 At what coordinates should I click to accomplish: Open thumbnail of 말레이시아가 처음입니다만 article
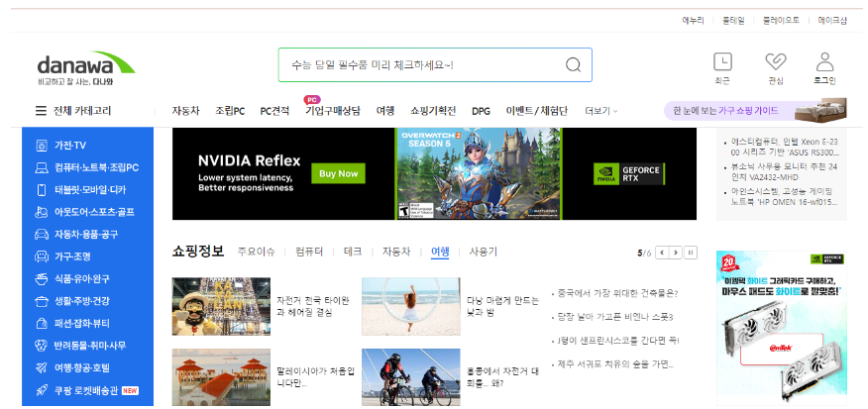(221, 377)
